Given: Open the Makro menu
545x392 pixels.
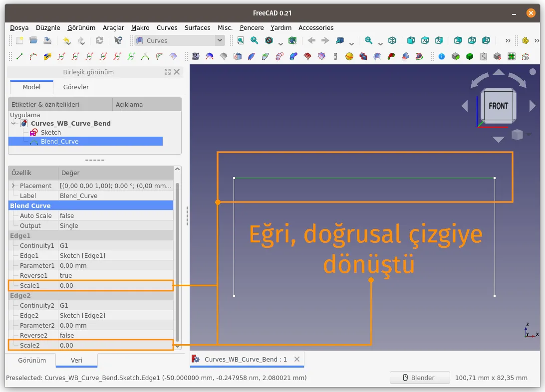Looking at the screenshot, I should coord(140,28).
